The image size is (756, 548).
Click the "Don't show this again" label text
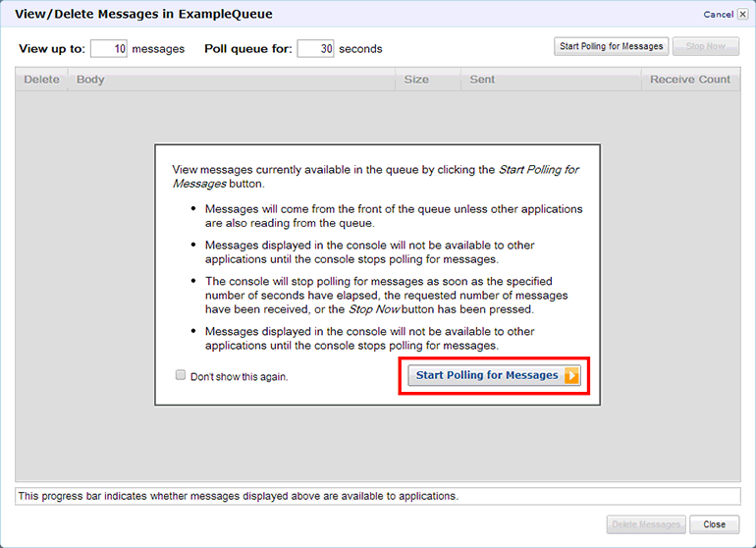pos(239,376)
